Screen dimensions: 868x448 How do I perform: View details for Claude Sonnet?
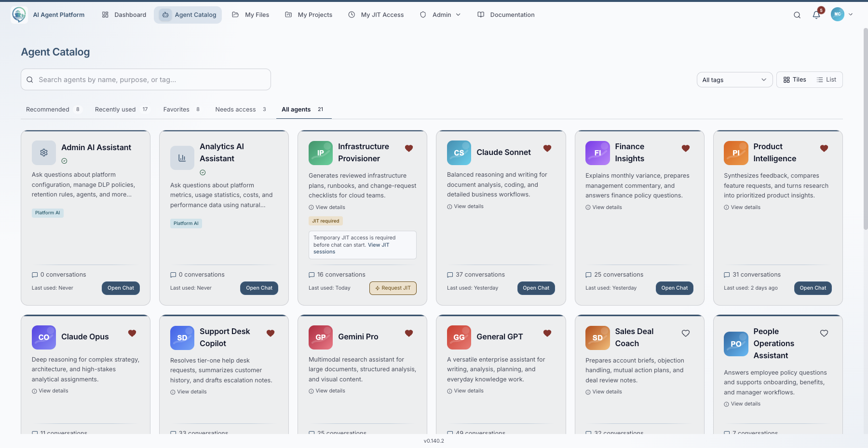tap(465, 207)
